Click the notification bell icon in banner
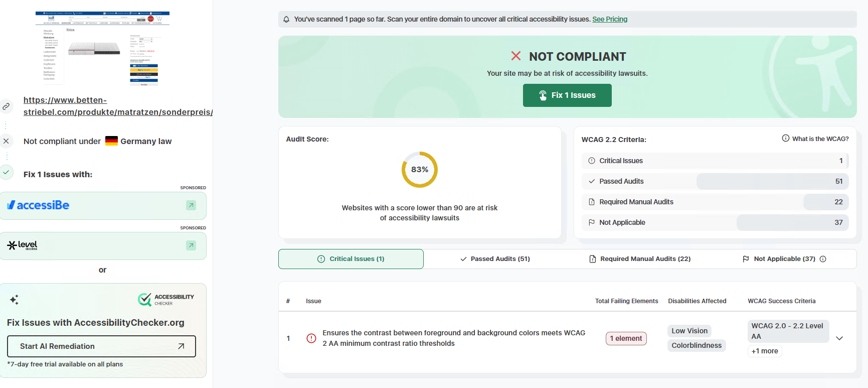The image size is (868, 388). [286, 19]
